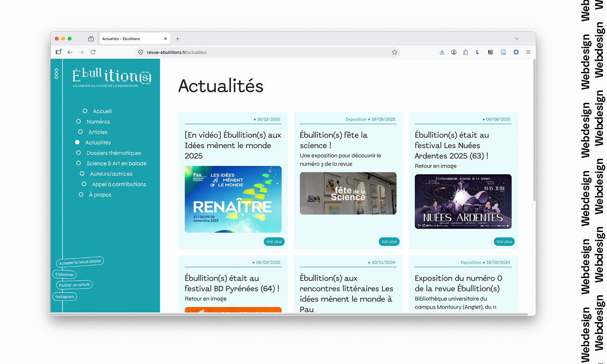
Task: Click the 'Exposition • 18/06/2024' label
Action: pyautogui.click(x=485, y=263)
